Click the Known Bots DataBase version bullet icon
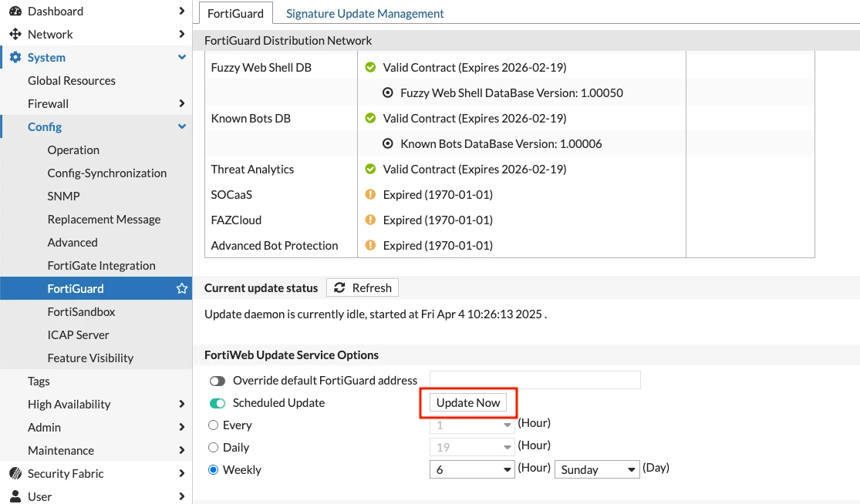 pyautogui.click(x=388, y=143)
